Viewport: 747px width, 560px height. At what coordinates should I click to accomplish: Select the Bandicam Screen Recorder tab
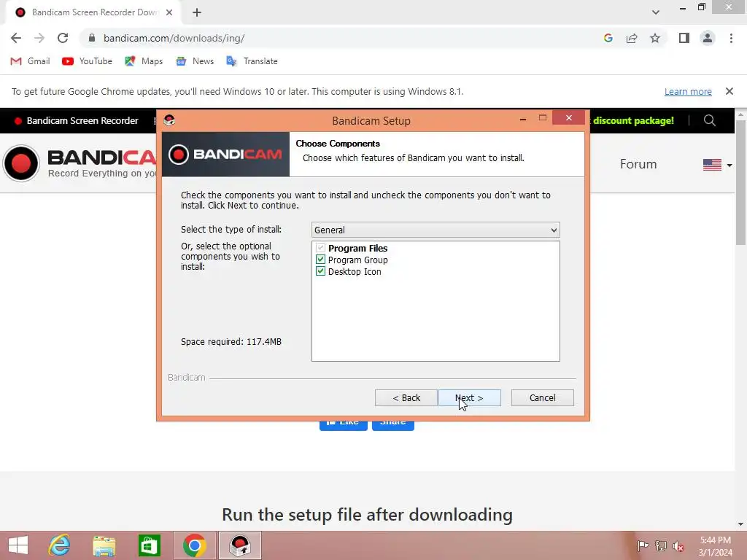pos(94,12)
